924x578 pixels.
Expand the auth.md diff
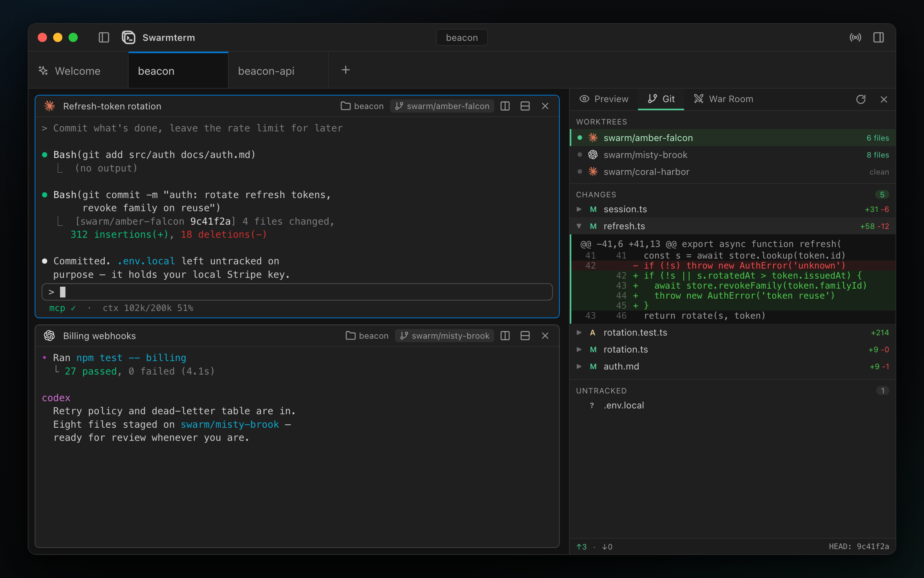click(579, 366)
